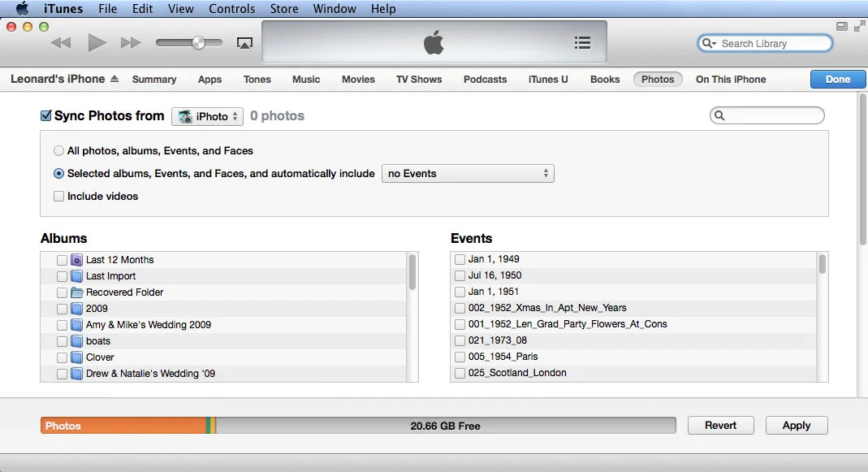Open the Store menu
Image resolution: width=868 pixels, height=472 pixels.
[x=284, y=9]
